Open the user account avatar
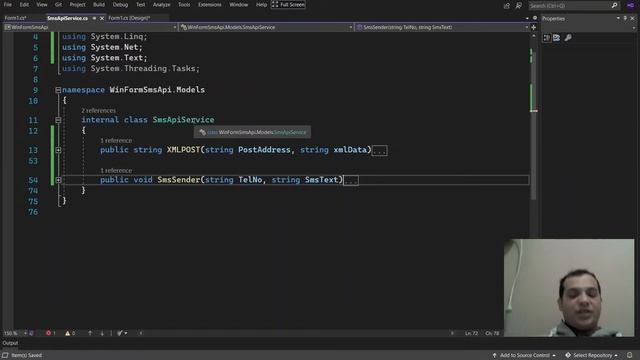The width and height of the screenshot is (640, 360). [x=630, y=5]
